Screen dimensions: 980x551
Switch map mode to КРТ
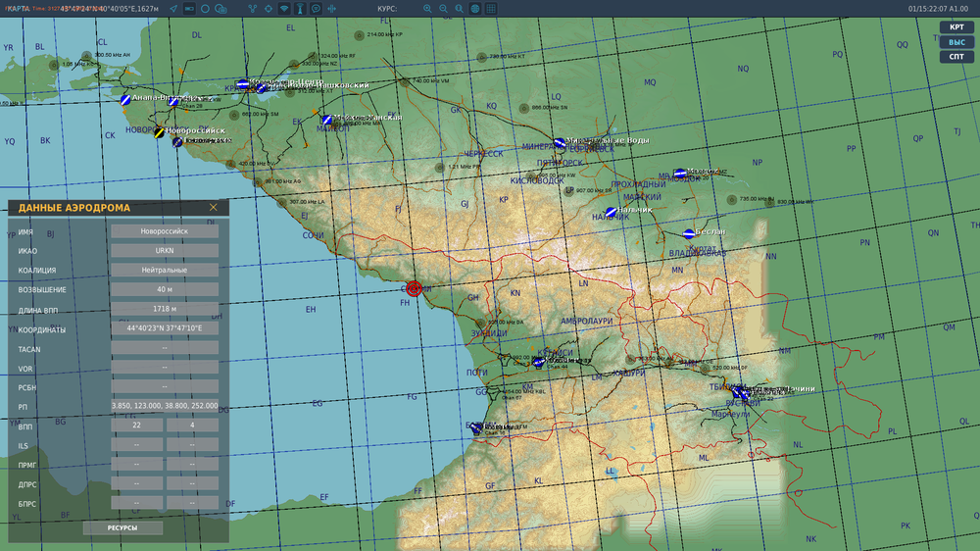pos(956,26)
